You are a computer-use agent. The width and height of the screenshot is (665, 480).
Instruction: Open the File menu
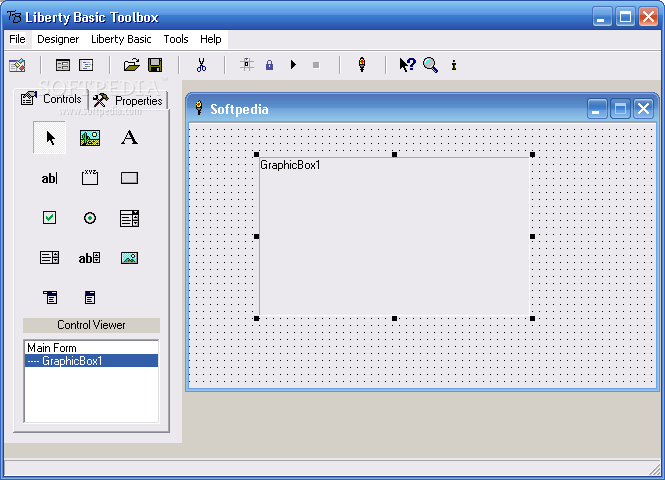[x=17, y=39]
